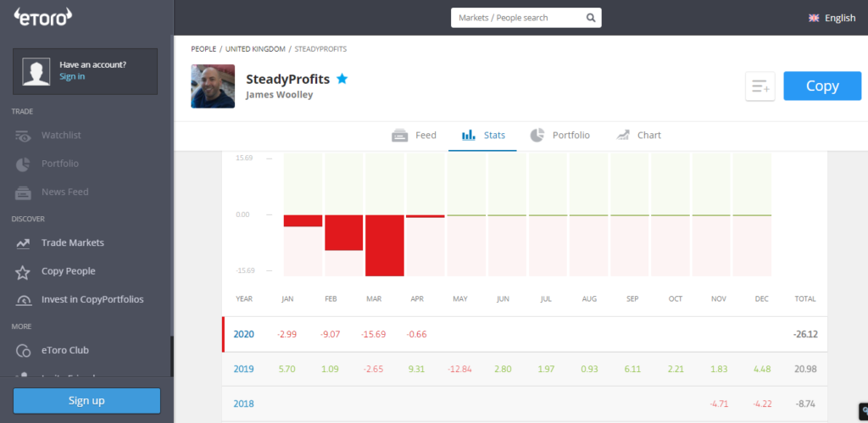Click the generic user avatar icon
Screen dimensions: 868x423
(x=36, y=71)
